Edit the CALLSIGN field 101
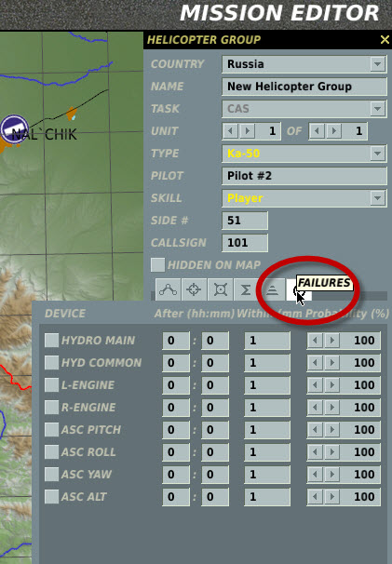392x564 pixels. (245, 242)
